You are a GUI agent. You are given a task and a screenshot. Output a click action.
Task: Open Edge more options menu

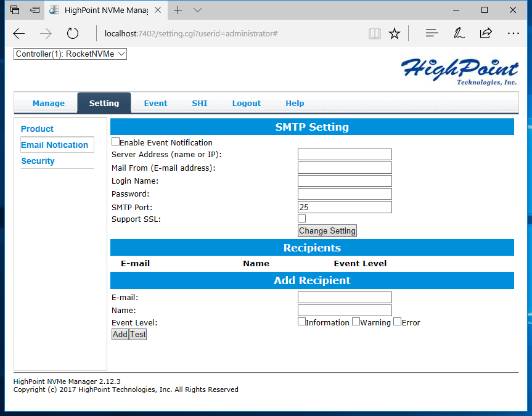coord(514,33)
